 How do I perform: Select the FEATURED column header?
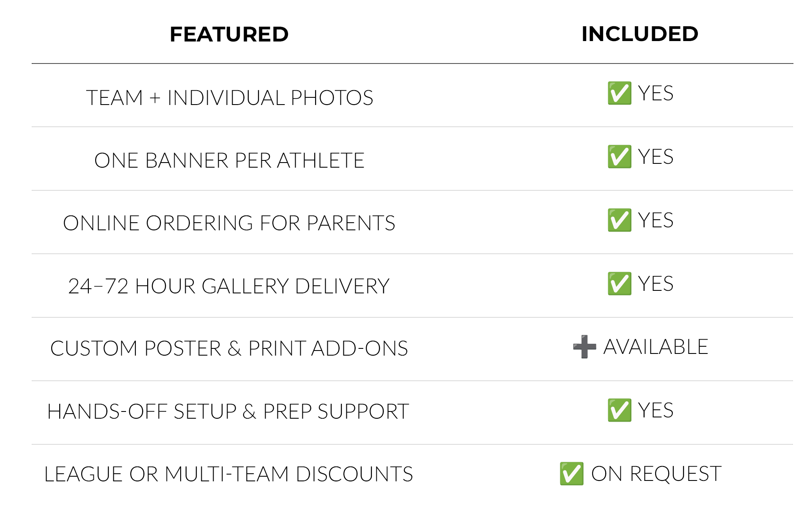[x=229, y=34]
